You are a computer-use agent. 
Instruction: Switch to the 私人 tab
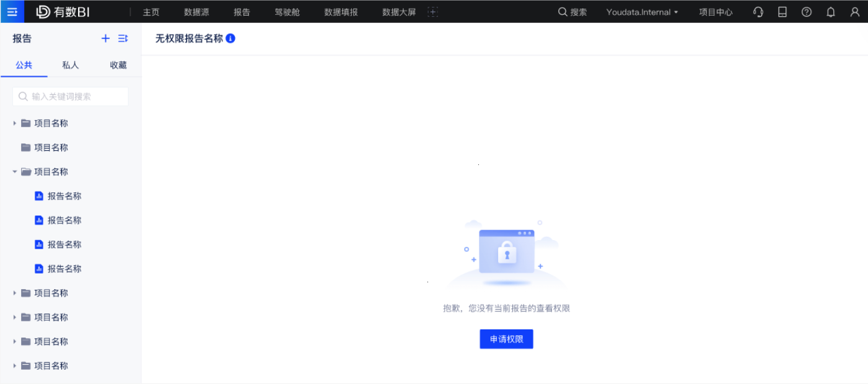coord(71,65)
